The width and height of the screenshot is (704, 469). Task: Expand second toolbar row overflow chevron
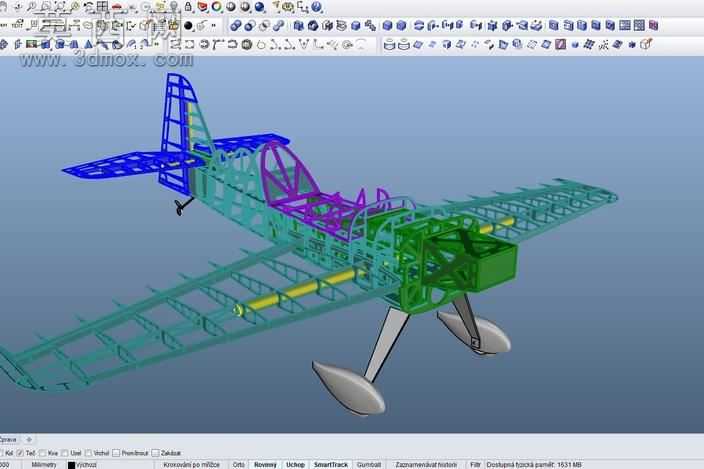[x=213, y=26]
